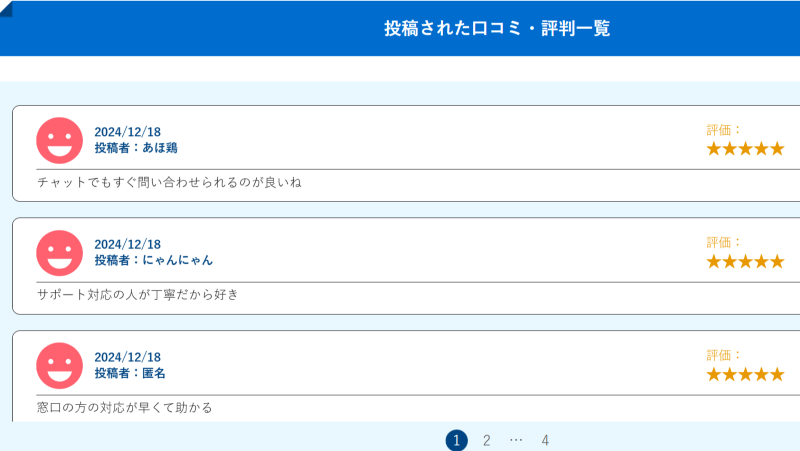Screen dimensions: 800x451
Task: Click the 評価: label on あほ鶏's review
Action: coord(723,130)
